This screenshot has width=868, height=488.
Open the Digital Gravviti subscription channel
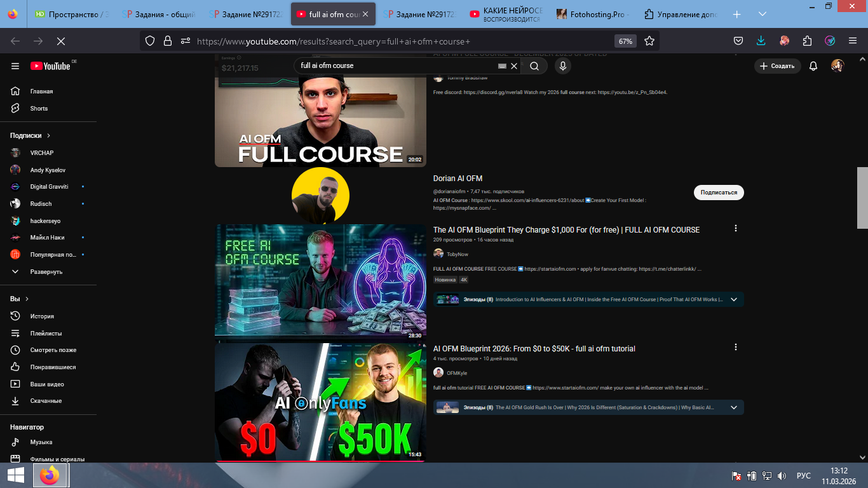(48, 187)
